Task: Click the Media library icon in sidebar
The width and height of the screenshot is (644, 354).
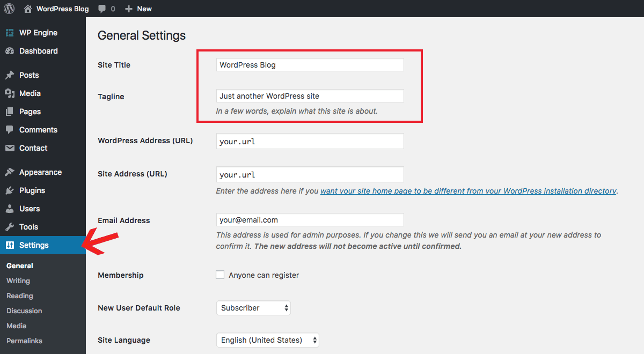Action: point(10,93)
